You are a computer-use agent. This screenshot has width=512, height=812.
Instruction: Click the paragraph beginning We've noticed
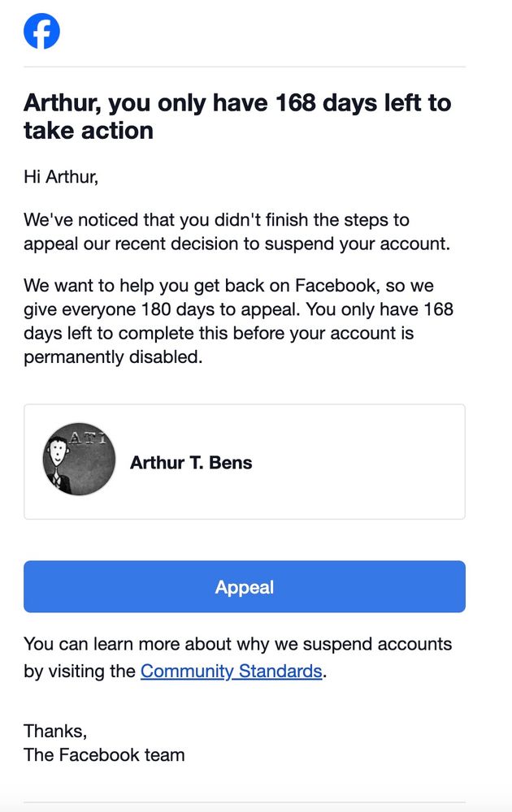pos(236,231)
